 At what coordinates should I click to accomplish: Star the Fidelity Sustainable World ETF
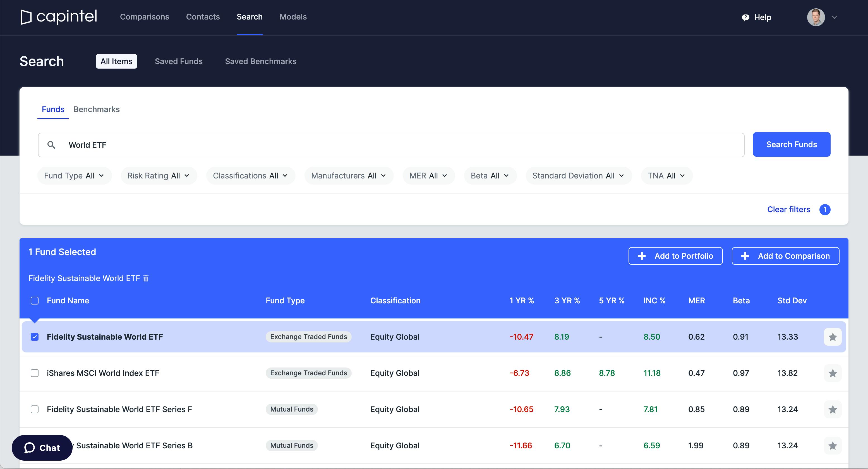click(833, 337)
